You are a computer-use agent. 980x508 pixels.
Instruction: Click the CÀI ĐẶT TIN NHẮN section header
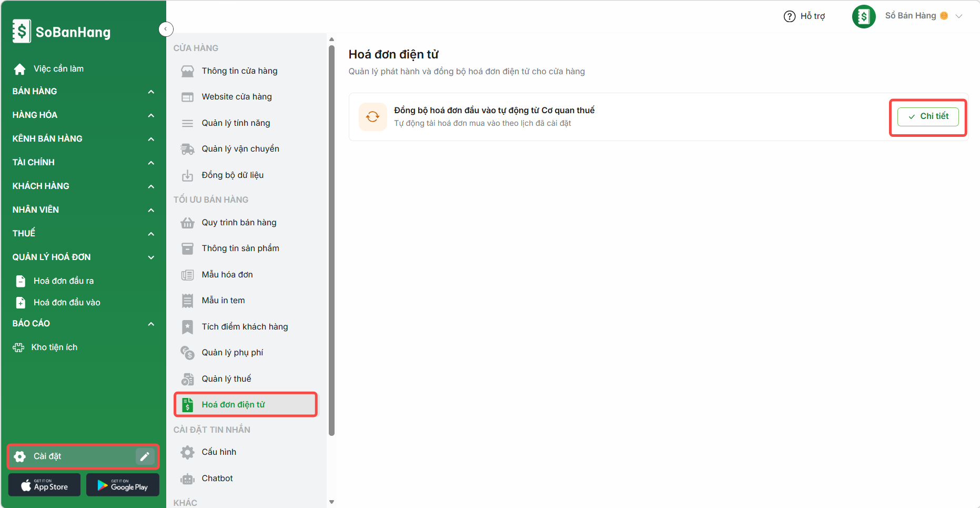point(211,430)
